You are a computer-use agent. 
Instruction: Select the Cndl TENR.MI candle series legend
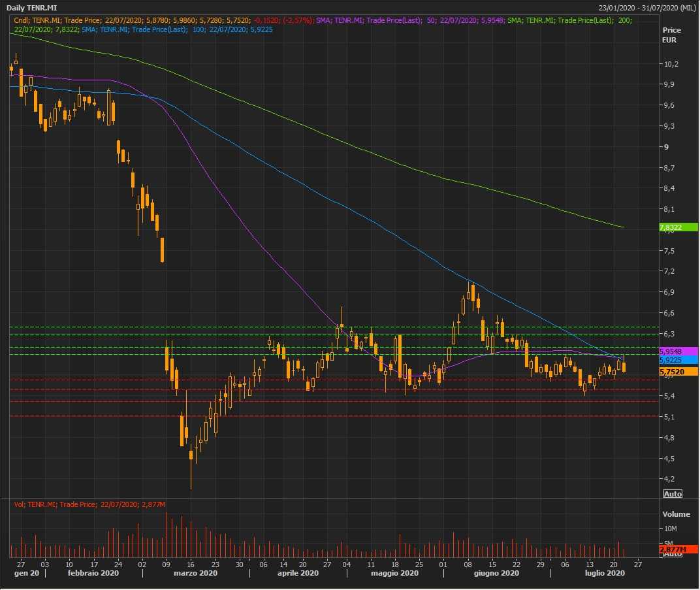[x=165, y=20]
